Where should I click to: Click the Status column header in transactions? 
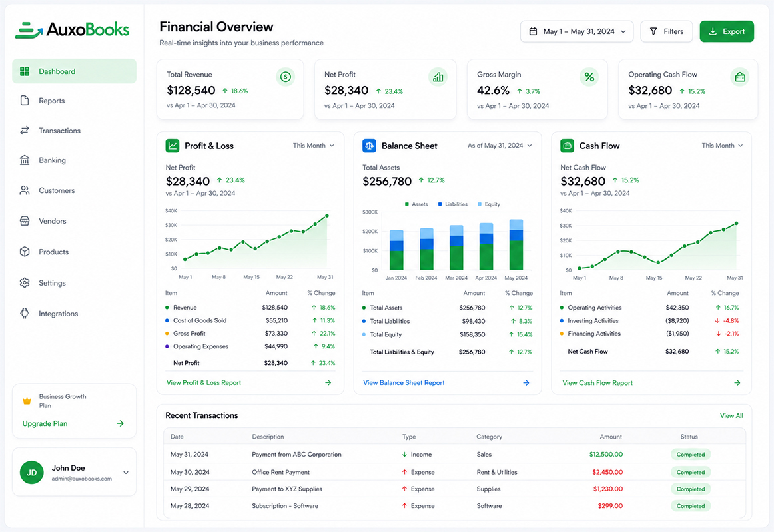pos(689,437)
